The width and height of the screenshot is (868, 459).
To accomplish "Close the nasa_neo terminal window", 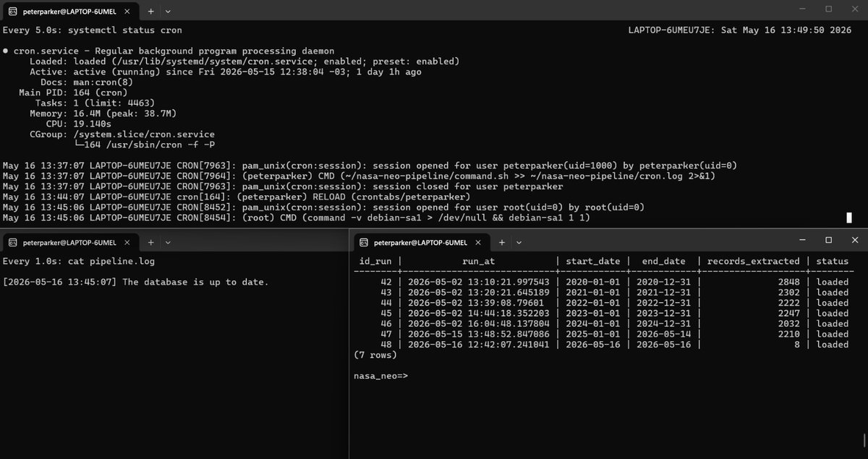I will coord(855,239).
